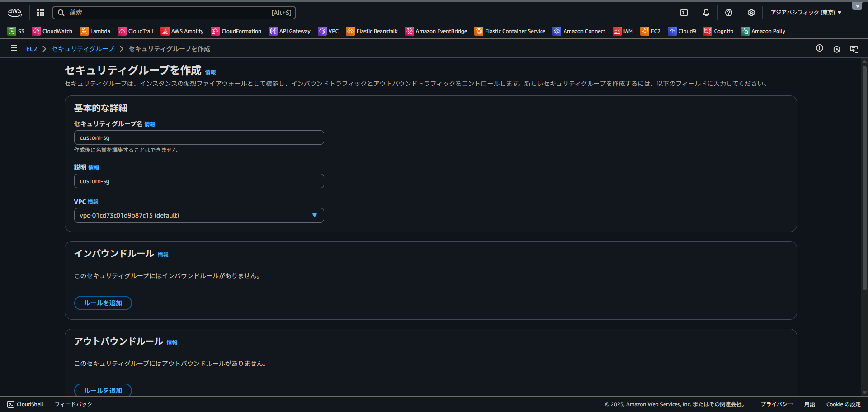Click the EC2 breadcrumb link
The height and width of the screenshot is (412, 868).
[x=32, y=49]
